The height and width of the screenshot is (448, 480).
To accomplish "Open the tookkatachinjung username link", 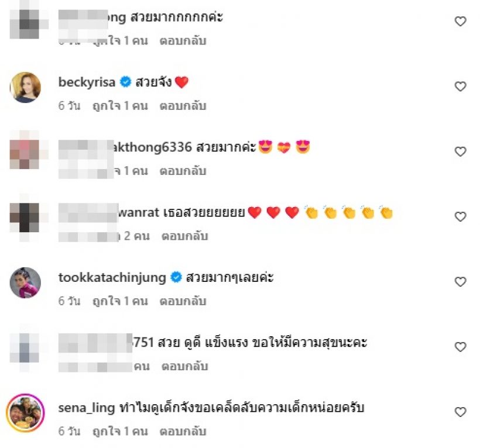I will point(112,277).
